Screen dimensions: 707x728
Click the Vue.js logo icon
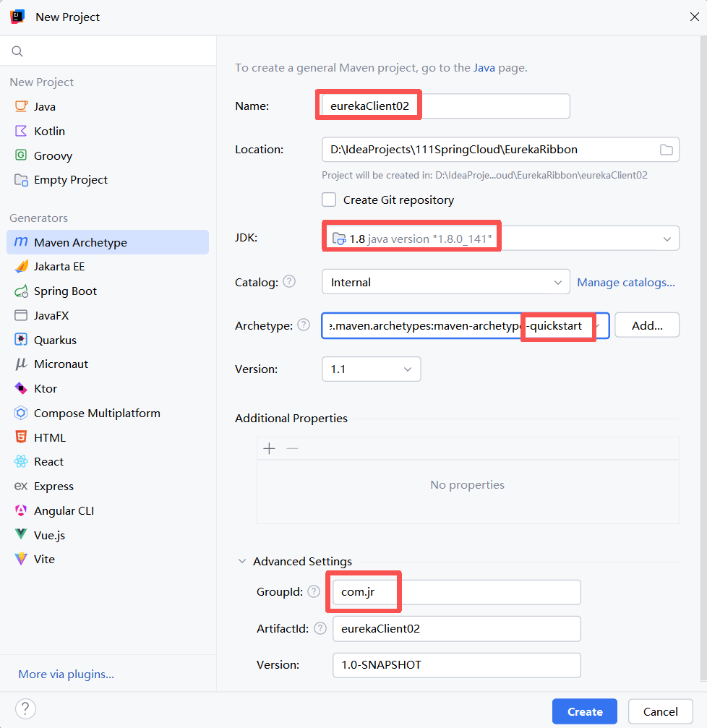pos(21,534)
